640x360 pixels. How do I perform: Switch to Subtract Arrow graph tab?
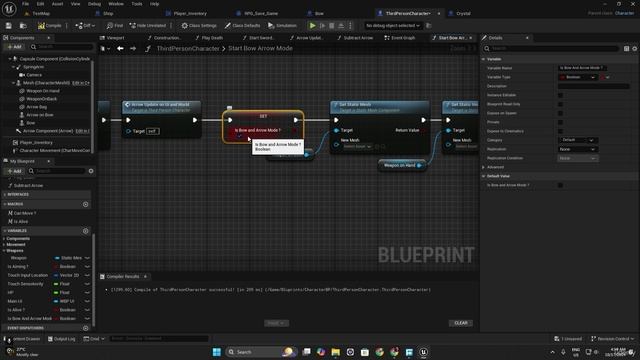tap(355, 38)
